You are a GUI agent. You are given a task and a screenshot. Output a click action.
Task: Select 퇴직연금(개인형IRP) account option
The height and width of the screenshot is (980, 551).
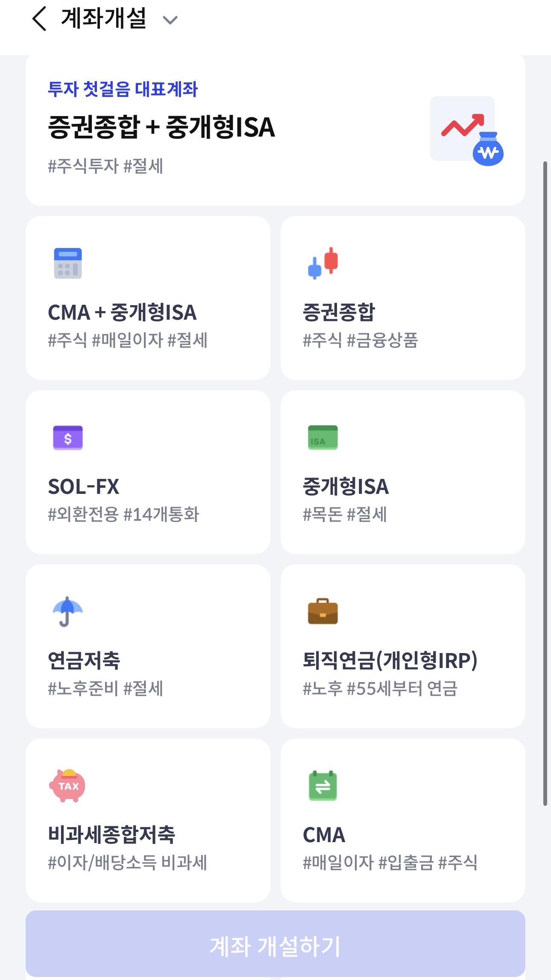tap(390, 660)
